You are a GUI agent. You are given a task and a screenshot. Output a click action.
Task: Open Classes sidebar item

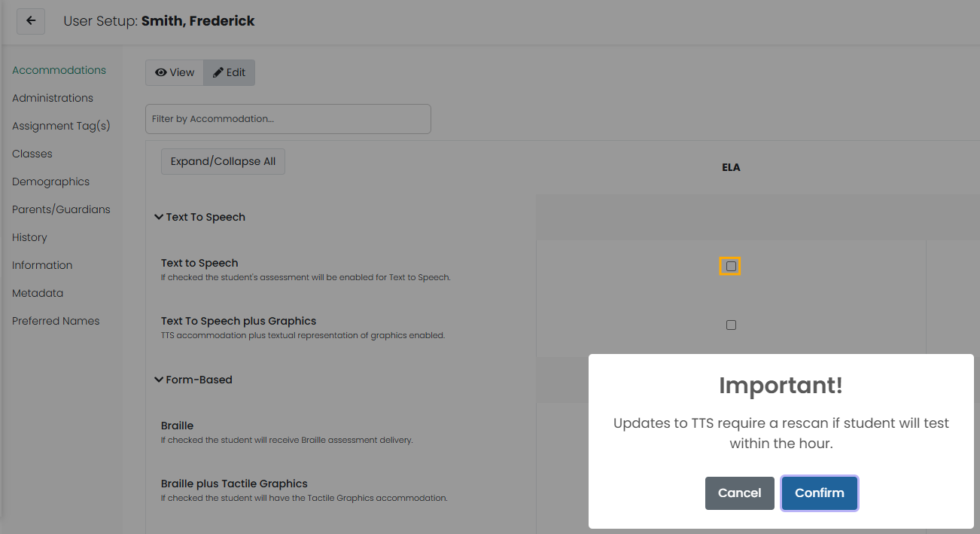click(32, 154)
